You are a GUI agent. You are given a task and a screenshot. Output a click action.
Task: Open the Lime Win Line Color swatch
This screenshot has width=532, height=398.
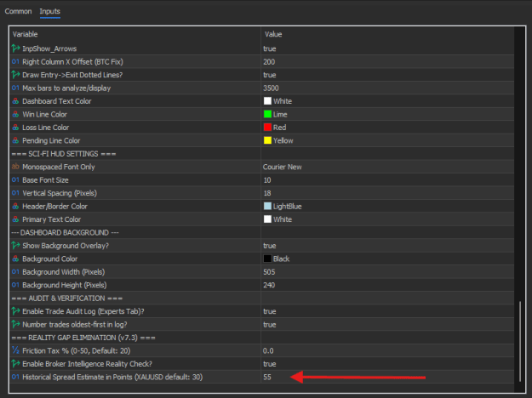click(x=267, y=114)
